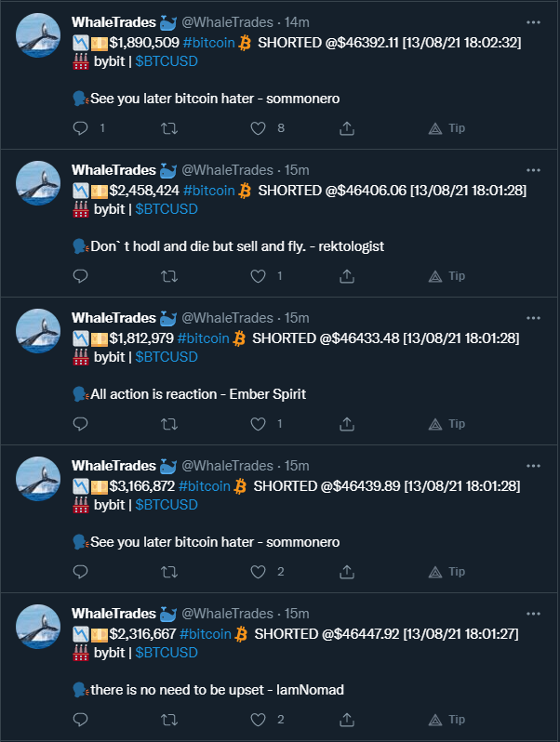Open $BTCUSD cashtag in the bottom tweet

167,653
